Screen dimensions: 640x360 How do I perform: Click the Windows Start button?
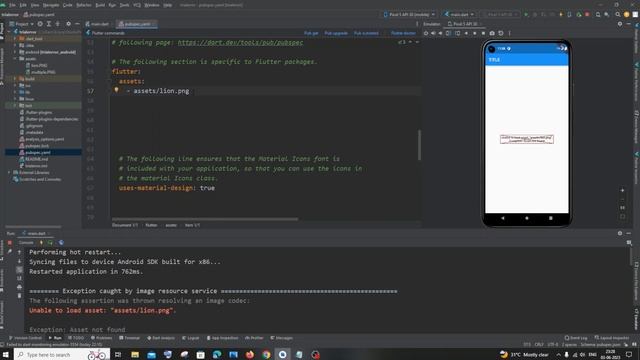pos(6,355)
